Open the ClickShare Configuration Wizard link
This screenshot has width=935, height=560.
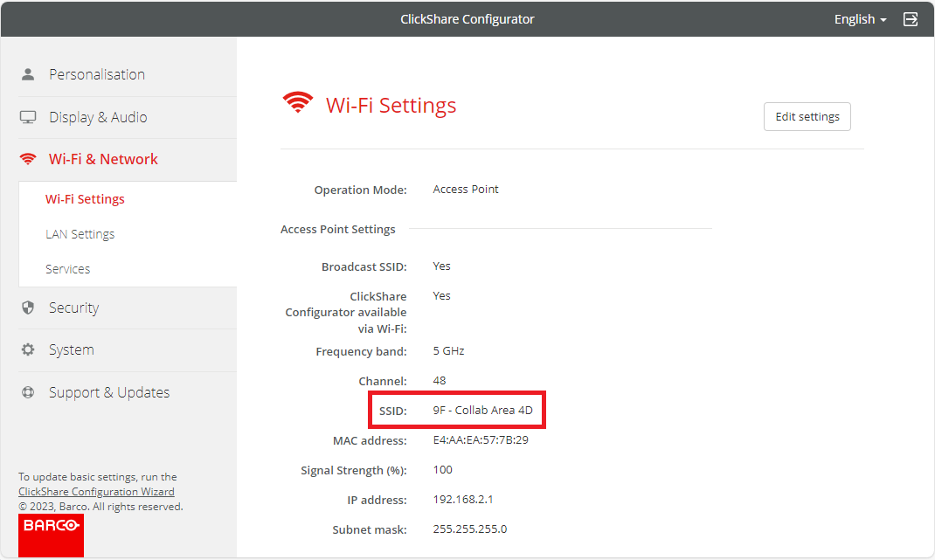pyautogui.click(x=96, y=491)
